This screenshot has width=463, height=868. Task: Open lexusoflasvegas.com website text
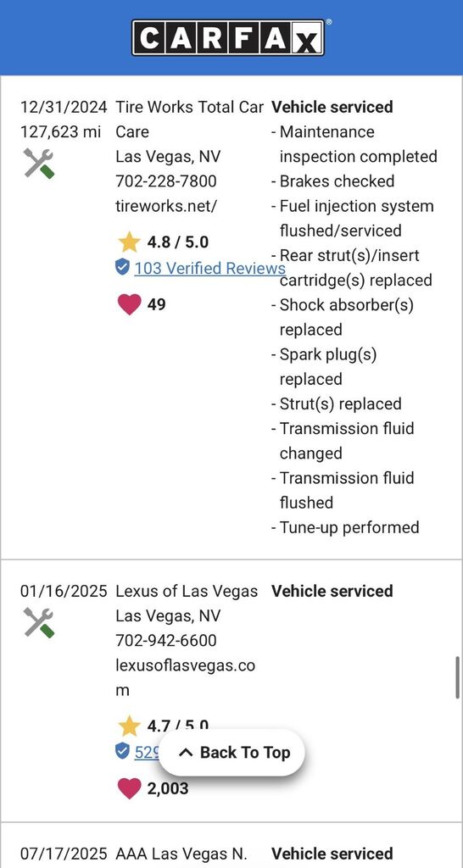(186, 677)
